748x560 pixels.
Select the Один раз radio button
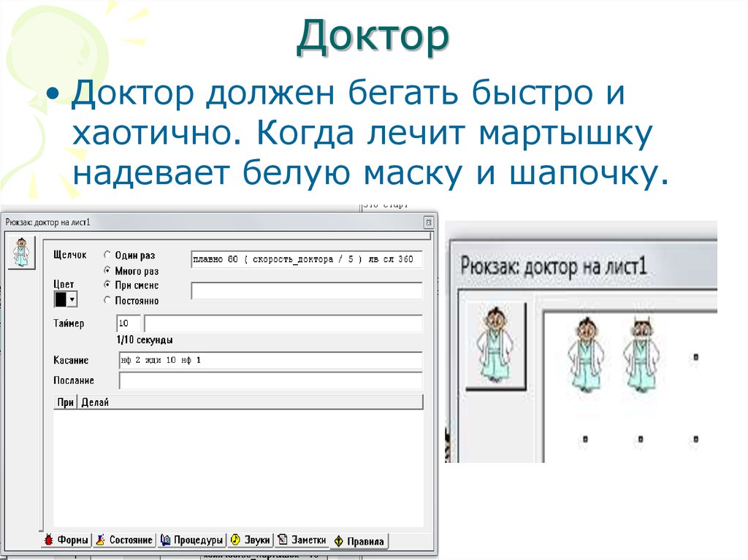107,255
